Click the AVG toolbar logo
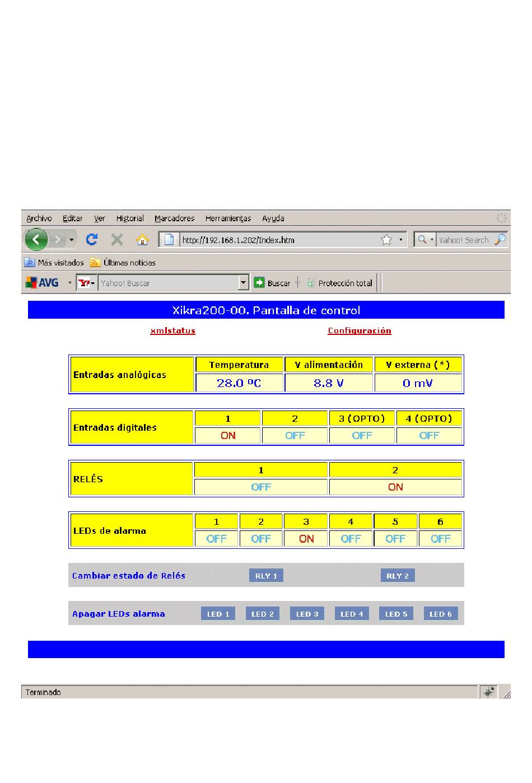Image resolution: width=532 pixels, height=783 pixels. click(x=42, y=283)
